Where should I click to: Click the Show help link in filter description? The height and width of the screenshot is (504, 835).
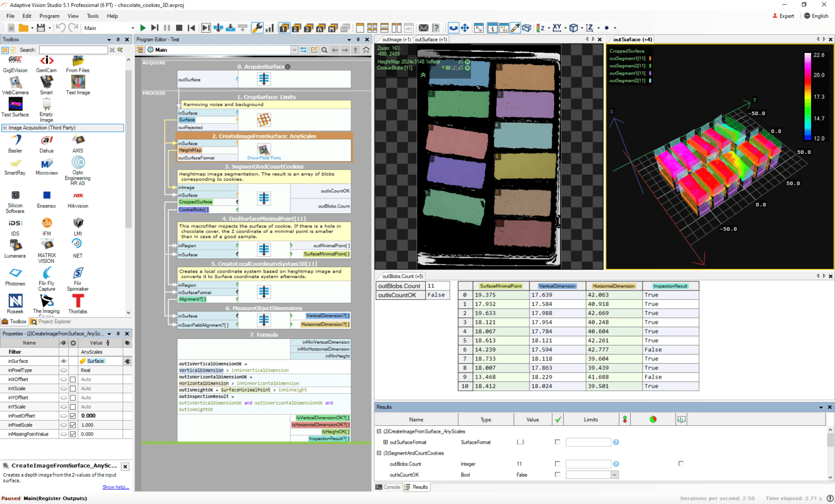116,487
